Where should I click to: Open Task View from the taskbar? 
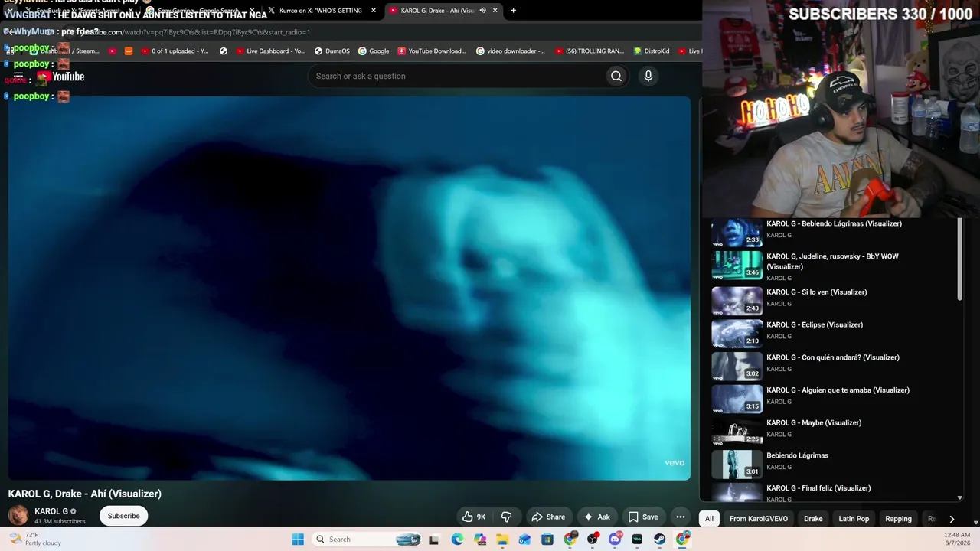pyautogui.click(x=434, y=540)
